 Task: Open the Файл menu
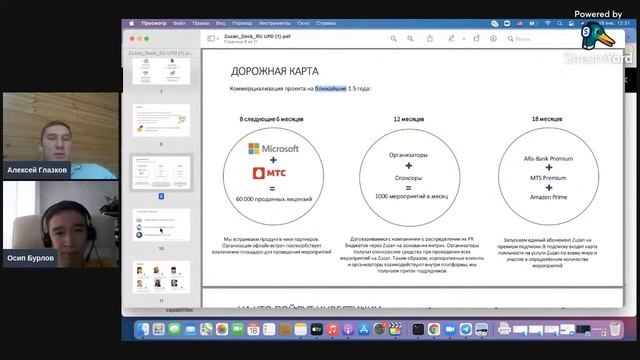179,23
